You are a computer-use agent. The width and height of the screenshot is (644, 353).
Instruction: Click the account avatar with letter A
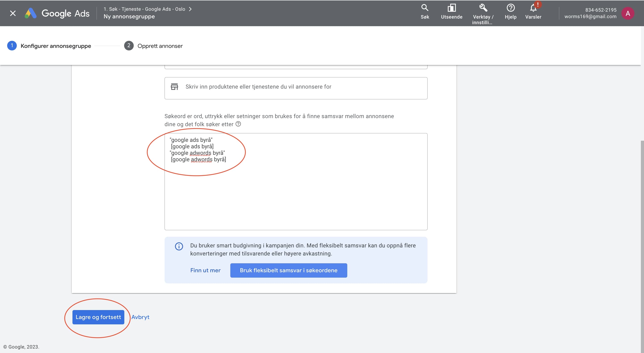(x=627, y=13)
